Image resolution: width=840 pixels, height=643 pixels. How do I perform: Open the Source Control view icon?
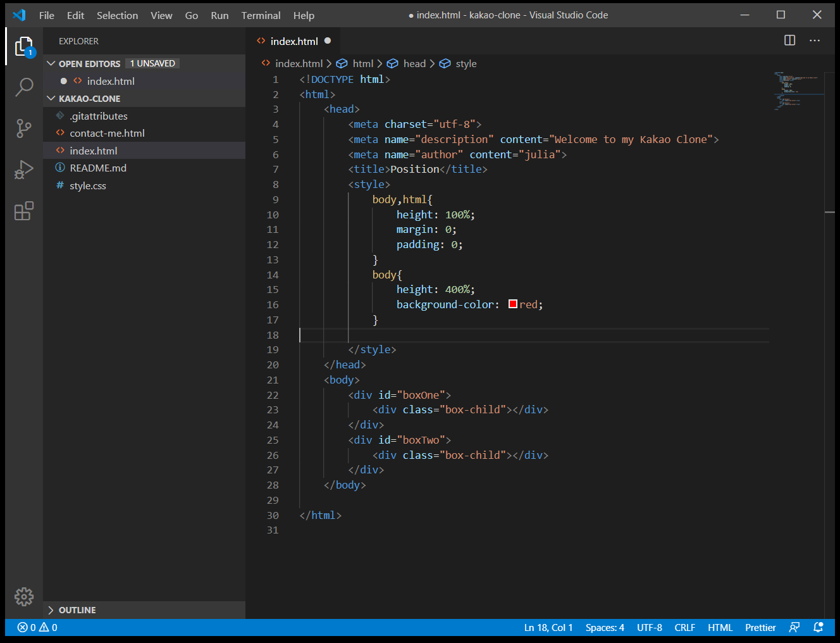[24, 128]
